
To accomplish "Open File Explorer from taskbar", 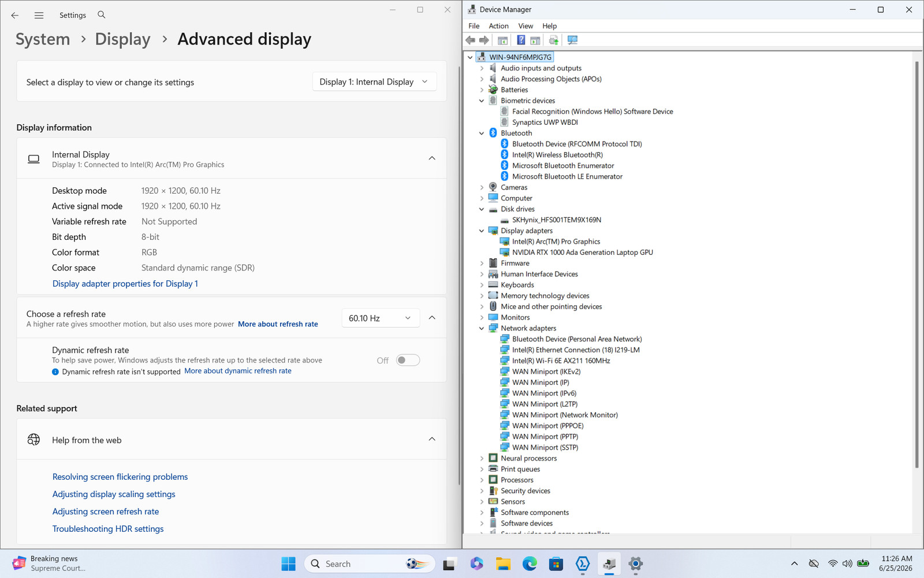I will 503,564.
